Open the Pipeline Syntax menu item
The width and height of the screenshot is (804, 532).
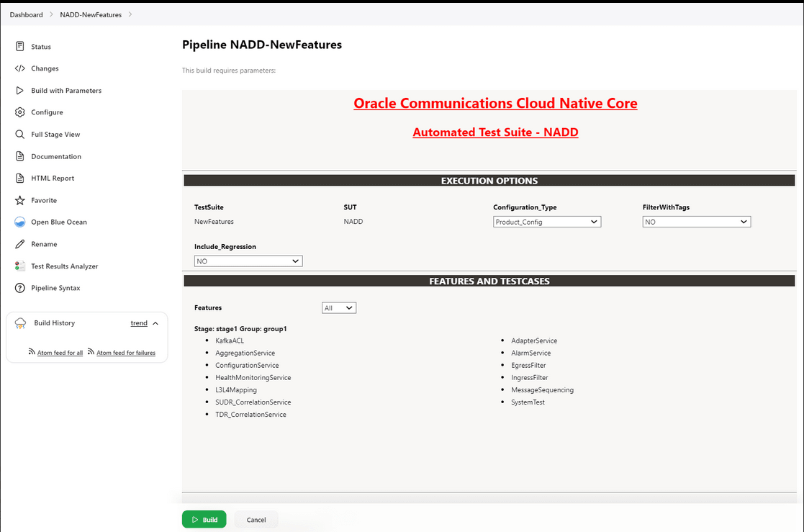[55, 288]
